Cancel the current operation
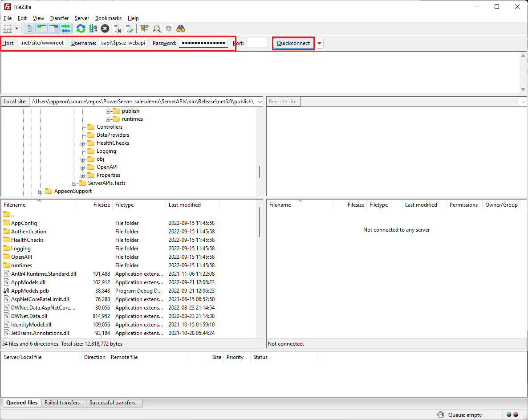 coord(105,28)
